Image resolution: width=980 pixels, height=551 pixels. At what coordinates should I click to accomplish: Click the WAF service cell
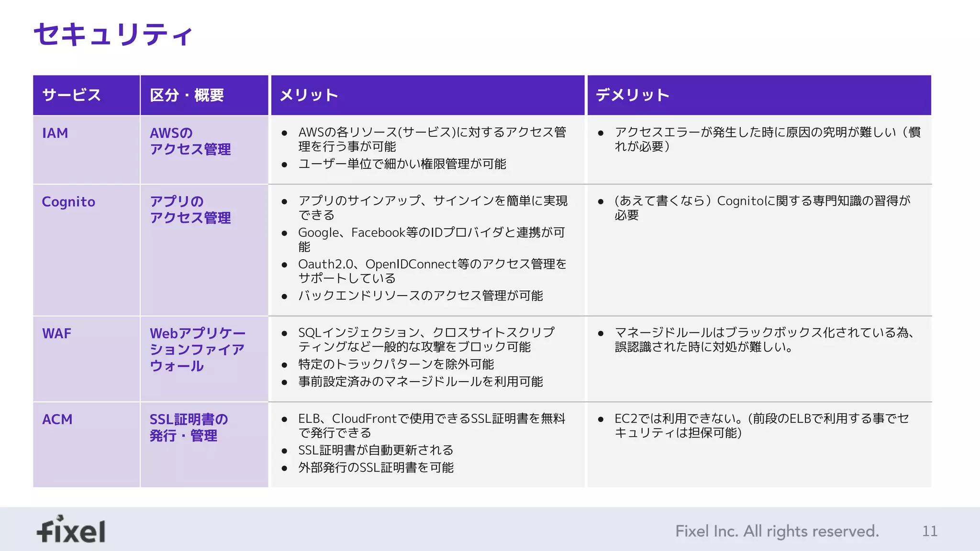point(57,333)
